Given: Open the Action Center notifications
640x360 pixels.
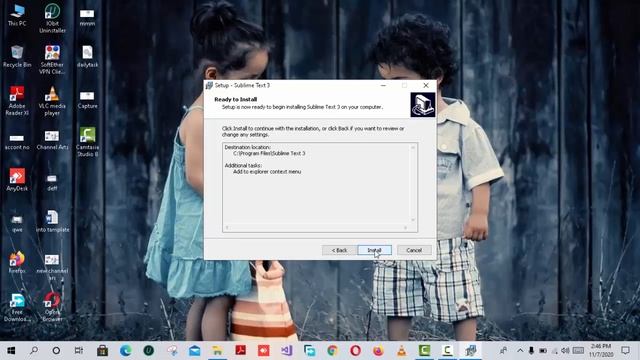Looking at the screenshot, I should (625, 350).
